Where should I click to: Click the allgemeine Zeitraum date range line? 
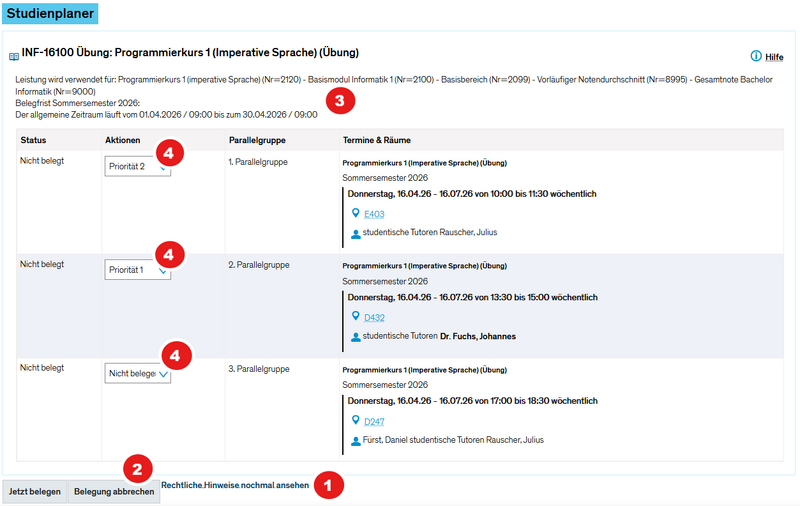166,115
